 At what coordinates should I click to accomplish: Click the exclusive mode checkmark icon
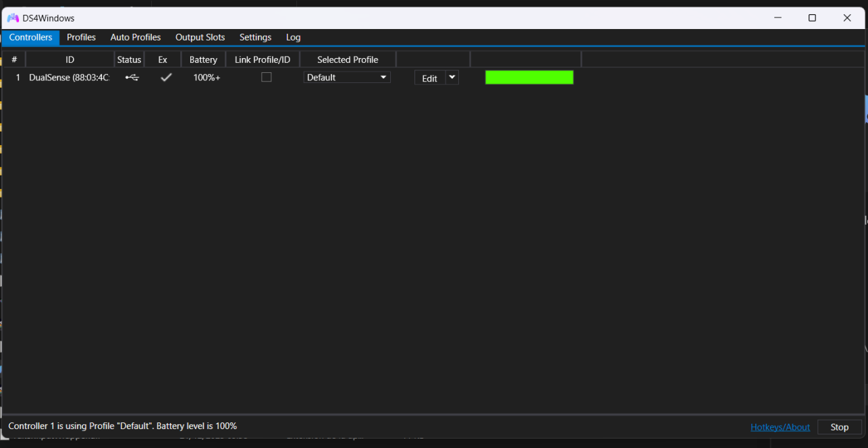(166, 78)
